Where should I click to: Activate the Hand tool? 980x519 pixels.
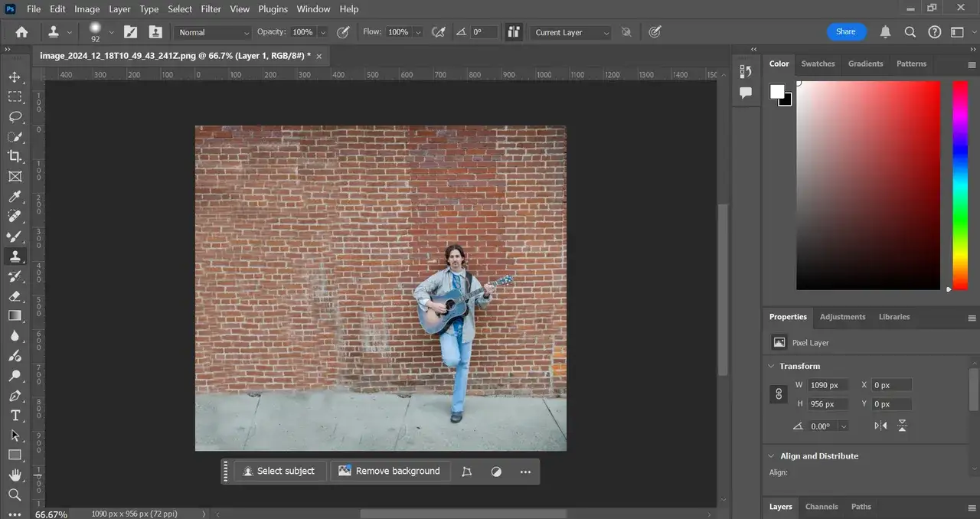click(15, 475)
